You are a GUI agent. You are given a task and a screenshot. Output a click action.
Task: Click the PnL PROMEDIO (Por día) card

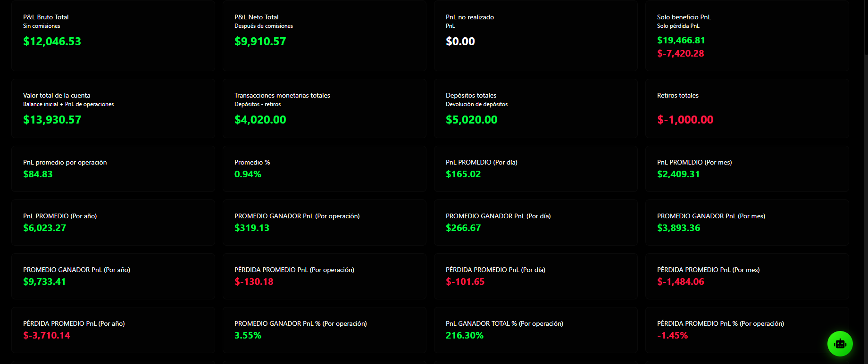point(535,169)
